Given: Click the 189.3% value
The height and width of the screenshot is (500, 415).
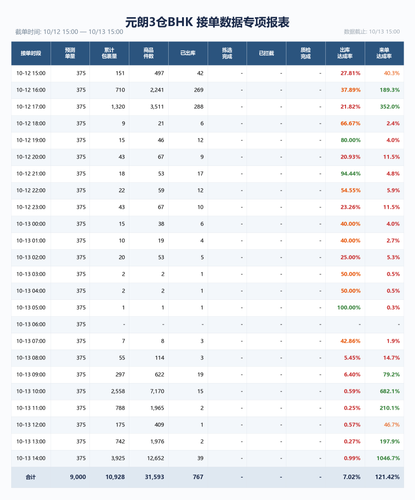Looking at the screenshot, I should pos(390,90).
